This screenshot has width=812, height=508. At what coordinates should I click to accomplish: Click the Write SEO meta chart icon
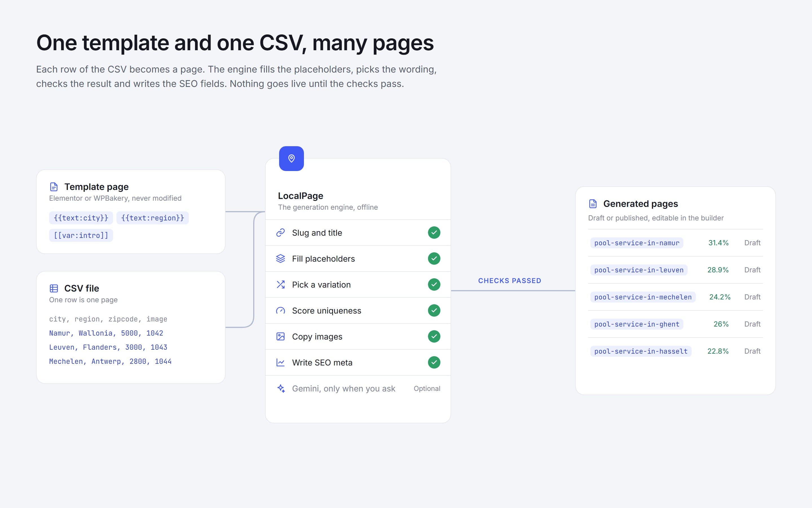pos(281,363)
